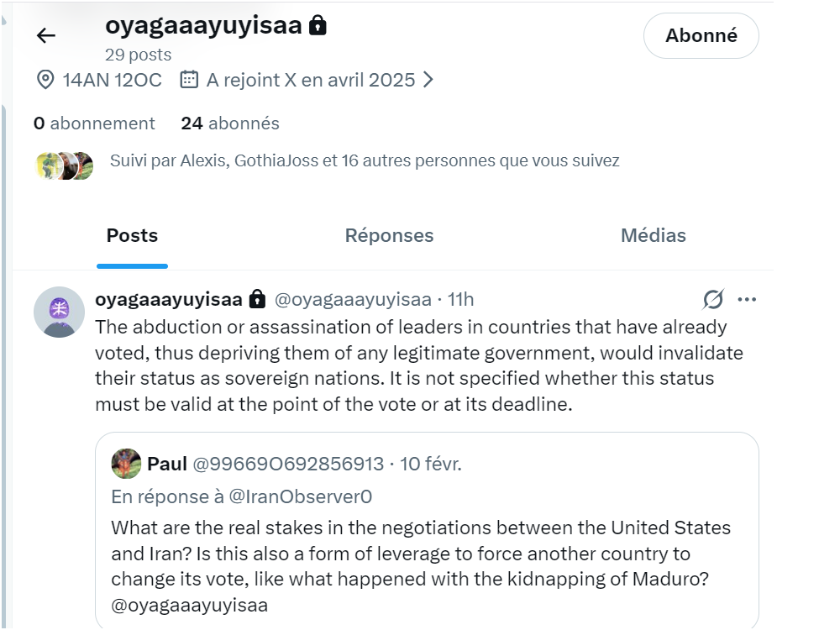Click the followed-by avatars cluster

tap(65, 165)
